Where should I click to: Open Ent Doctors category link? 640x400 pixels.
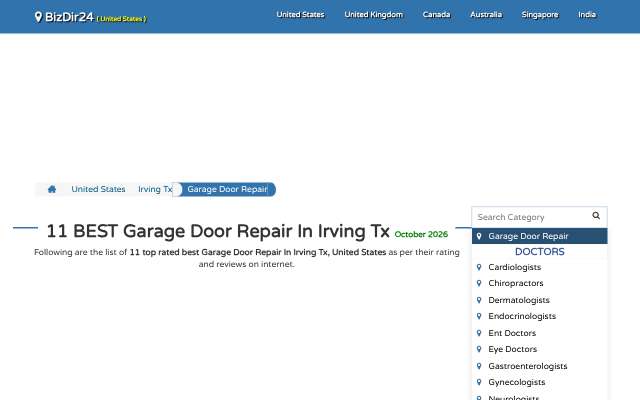[x=512, y=333]
